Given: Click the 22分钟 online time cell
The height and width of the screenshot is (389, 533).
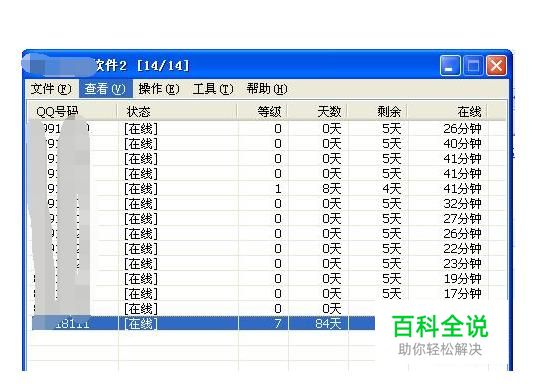Looking at the screenshot, I should coord(462,249).
